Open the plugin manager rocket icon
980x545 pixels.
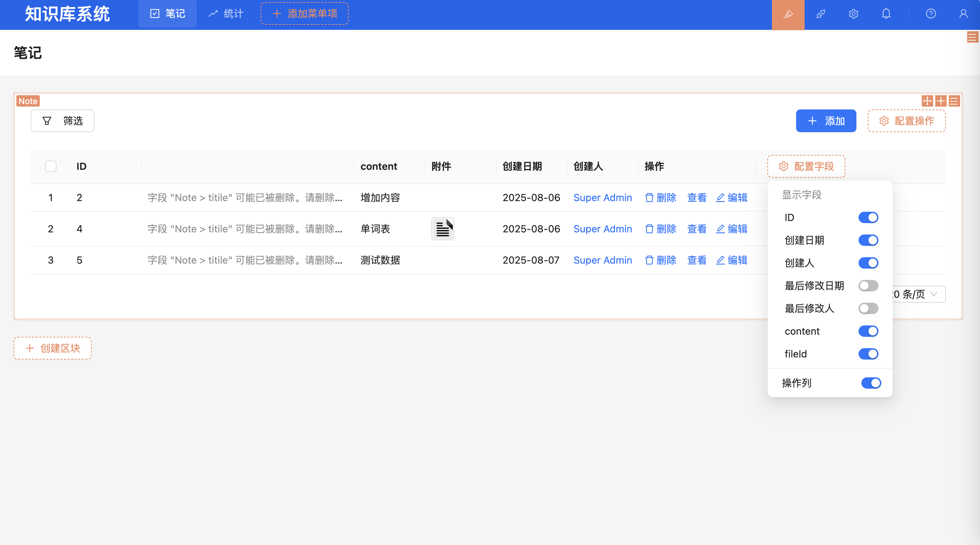point(821,15)
